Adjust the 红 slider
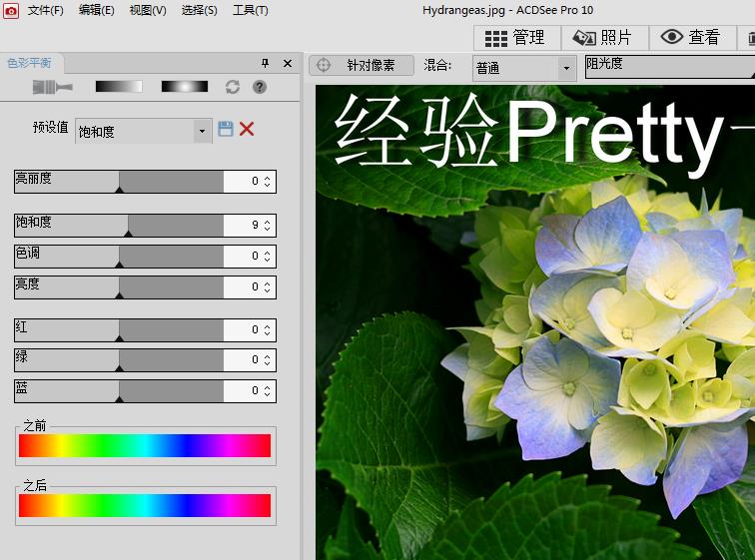The height and width of the screenshot is (560, 755). click(x=119, y=330)
